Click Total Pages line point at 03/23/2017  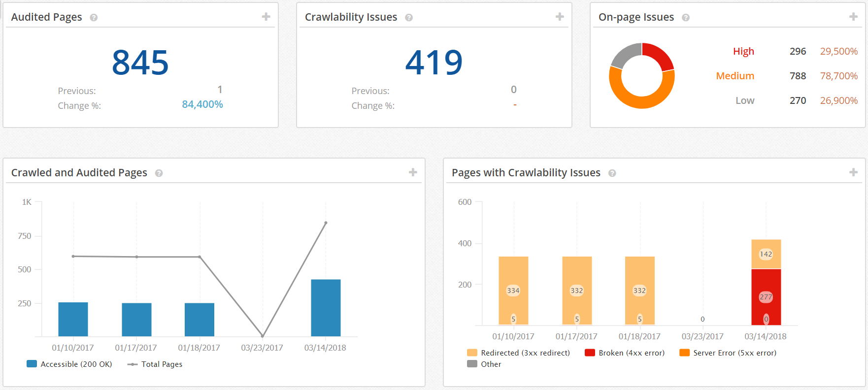point(263,336)
